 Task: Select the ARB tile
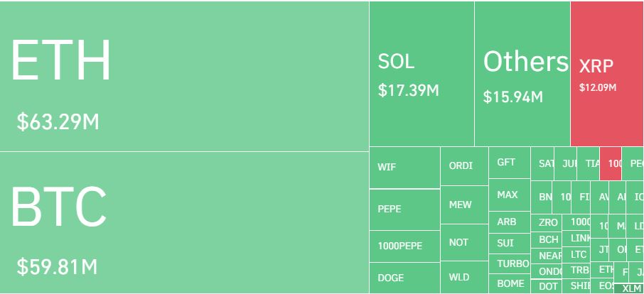click(509, 222)
